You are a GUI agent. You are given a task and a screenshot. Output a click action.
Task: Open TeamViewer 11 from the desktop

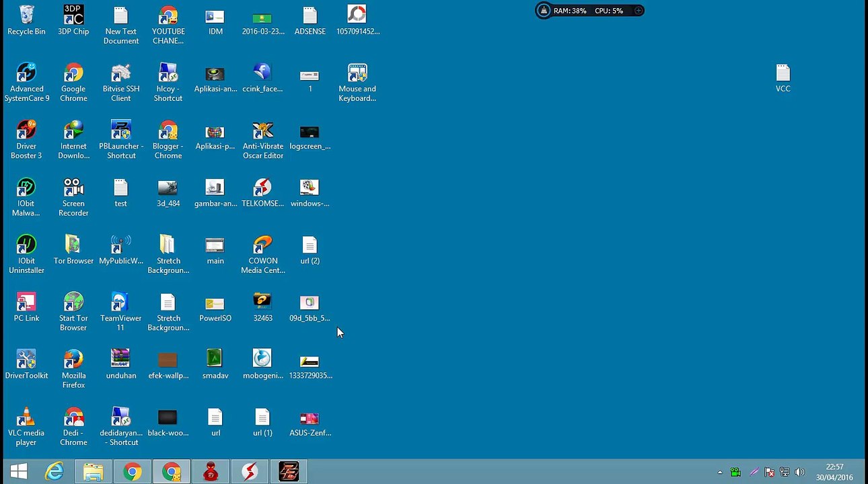(x=121, y=311)
